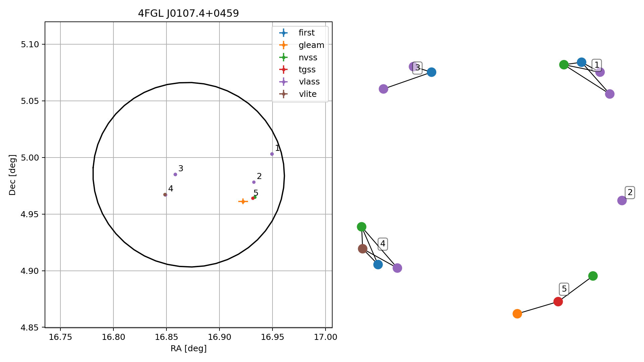Viewport: 644px width, 362px height.
Task: Select the plot title 4FGL J0107.4+0459
Action: click(x=188, y=13)
